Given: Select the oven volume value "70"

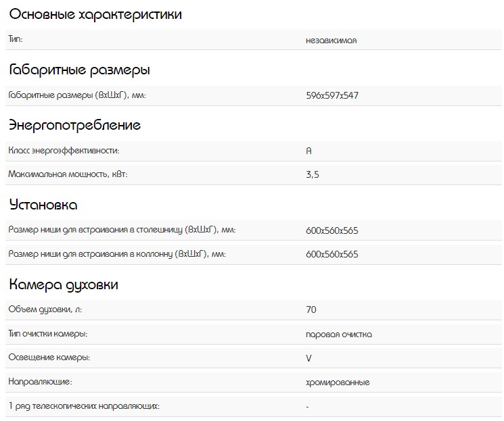Looking at the screenshot, I should coord(311,310).
